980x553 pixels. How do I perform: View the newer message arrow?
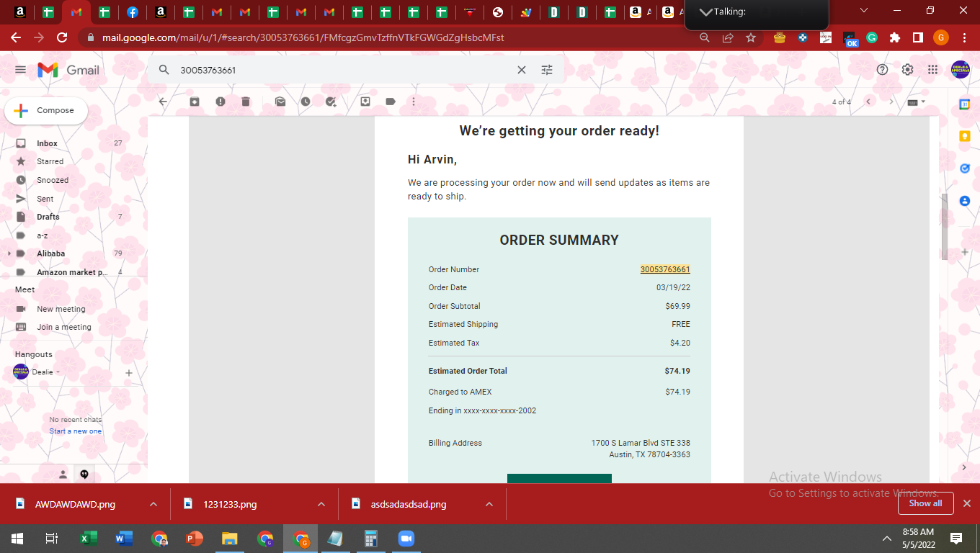(x=868, y=102)
